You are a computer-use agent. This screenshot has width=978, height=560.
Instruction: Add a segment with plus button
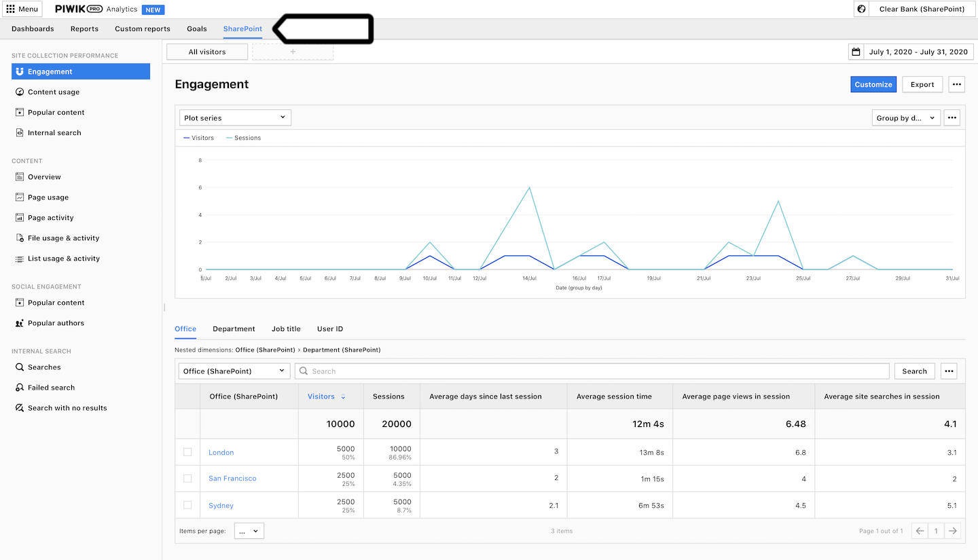point(293,52)
